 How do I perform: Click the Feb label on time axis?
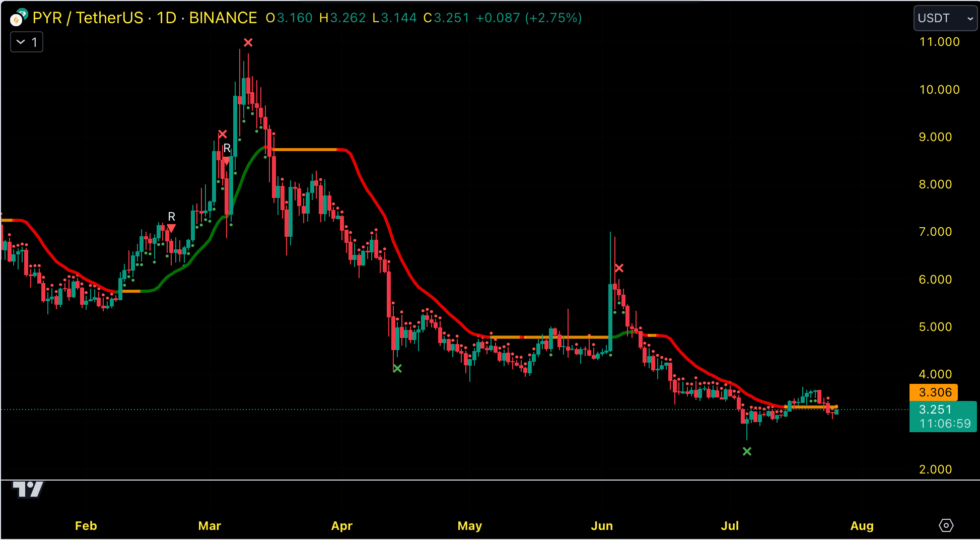pyautogui.click(x=86, y=526)
